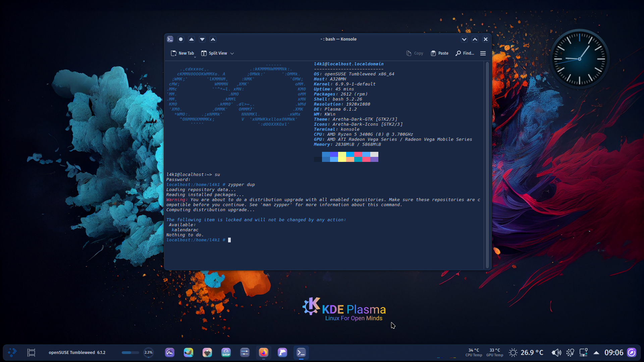
Task: Open the SHOP app icon in panel
Action: point(226,353)
